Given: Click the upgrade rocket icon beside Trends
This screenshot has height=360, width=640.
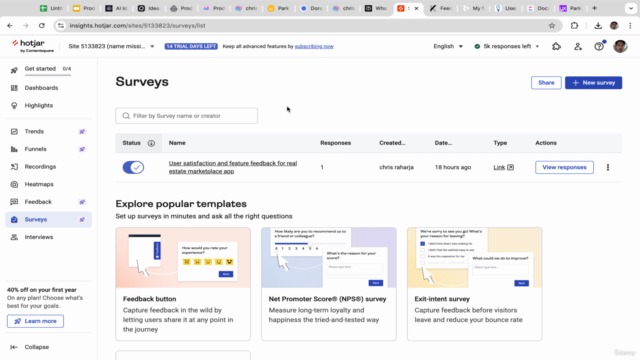Looking at the screenshot, I should click(82, 131).
